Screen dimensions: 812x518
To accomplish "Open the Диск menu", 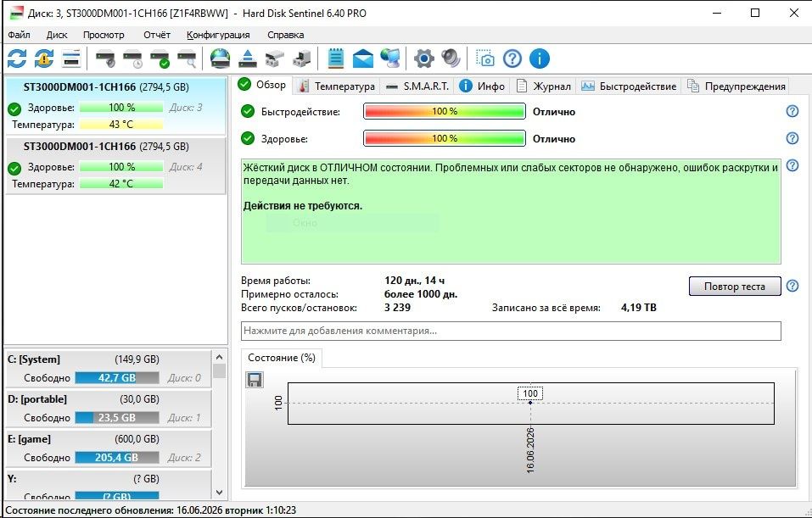I will 57,35.
